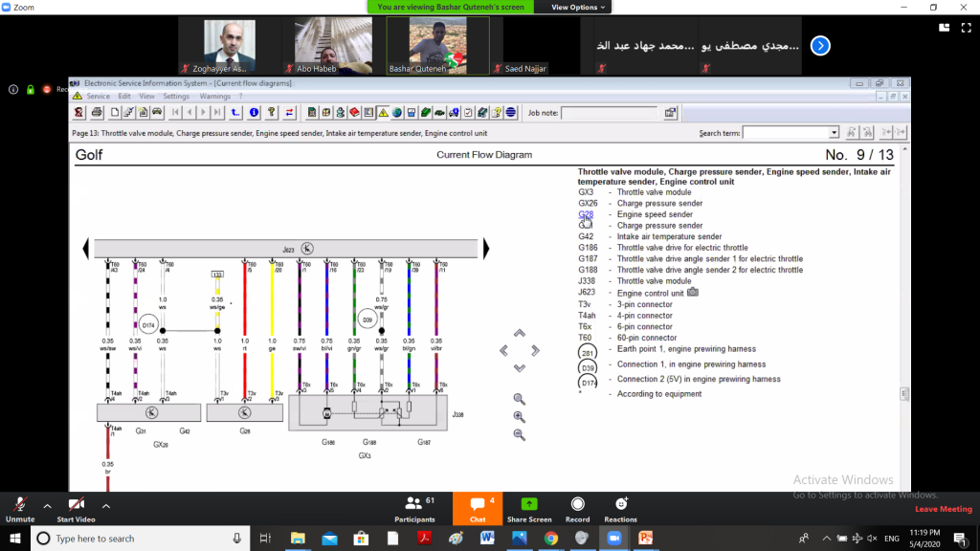Screen dimensions: 980x551
Task: Click the Windows search box
Action: point(141,538)
